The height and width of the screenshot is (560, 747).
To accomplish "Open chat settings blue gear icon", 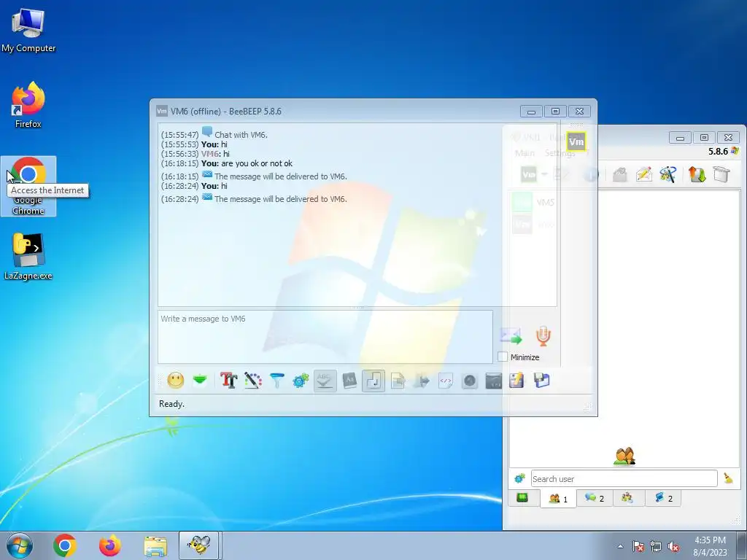I will (301, 381).
